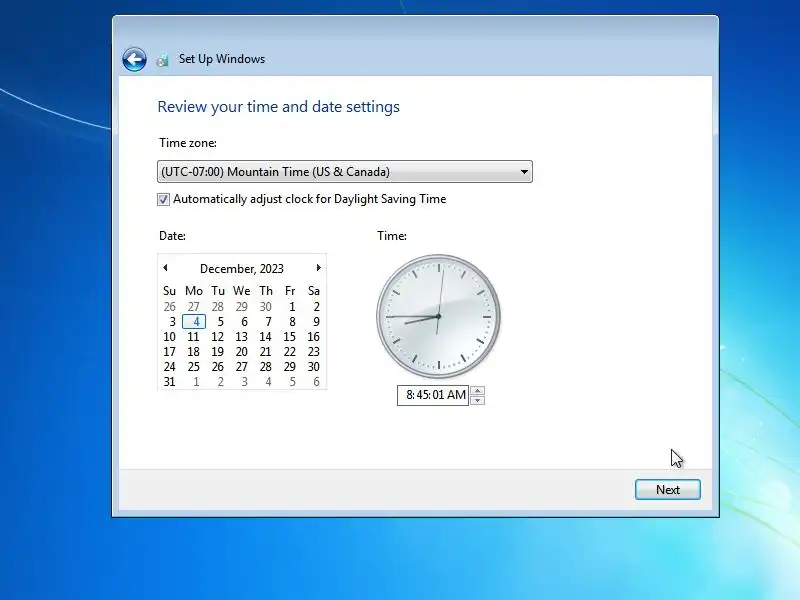
Task: Select December 28 in the calendar
Action: 265,367
